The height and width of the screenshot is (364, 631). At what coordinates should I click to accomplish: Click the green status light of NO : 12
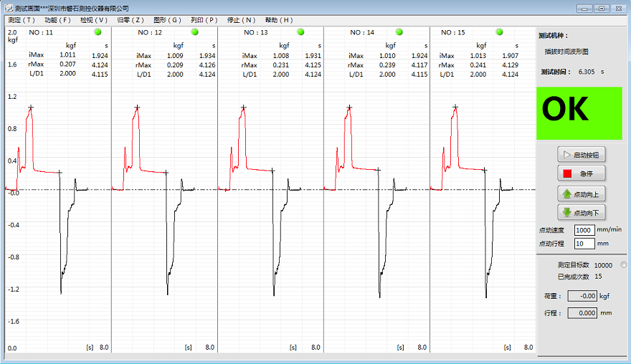195,32
